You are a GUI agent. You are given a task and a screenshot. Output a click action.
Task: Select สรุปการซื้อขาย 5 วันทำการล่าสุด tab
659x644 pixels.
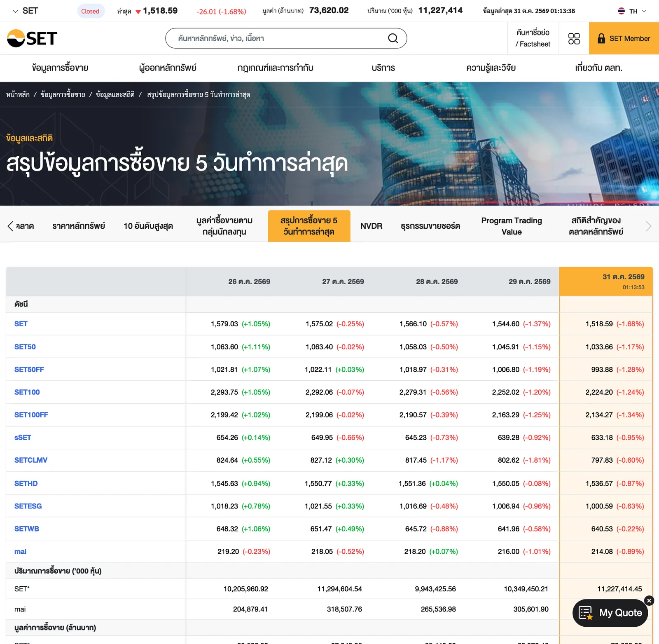(x=309, y=226)
